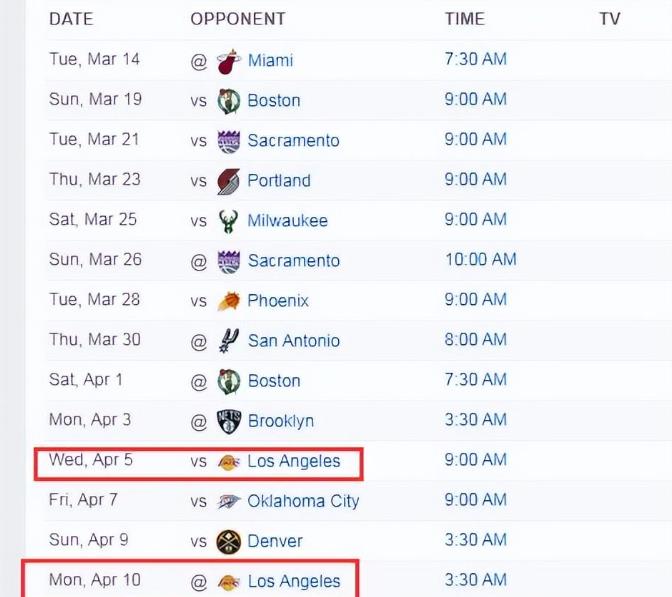Click the Milwaukee Bucks logo icon
Image resolution: width=672 pixels, height=597 pixels.
[x=229, y=221]
